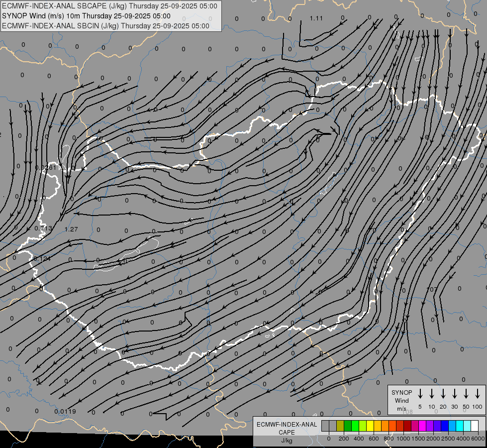This screenshot has height=448, width=487.
Task: Click the SBCAPE title line
Action: [x=109, y=6]
